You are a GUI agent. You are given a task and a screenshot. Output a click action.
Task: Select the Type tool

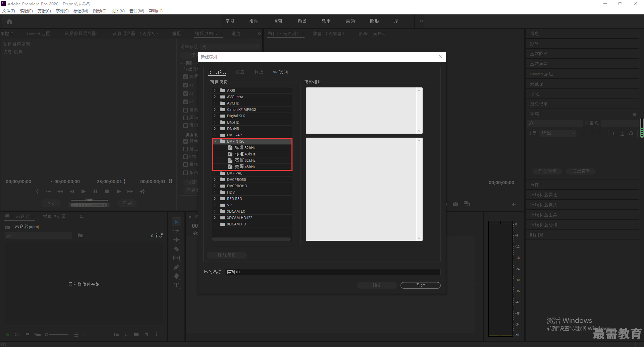(x=176, y=285)
